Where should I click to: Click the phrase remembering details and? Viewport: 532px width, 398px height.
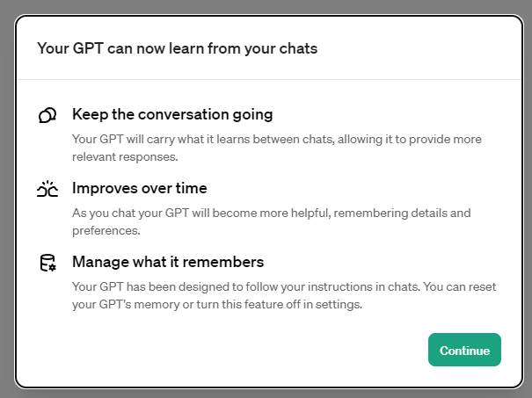402,213
